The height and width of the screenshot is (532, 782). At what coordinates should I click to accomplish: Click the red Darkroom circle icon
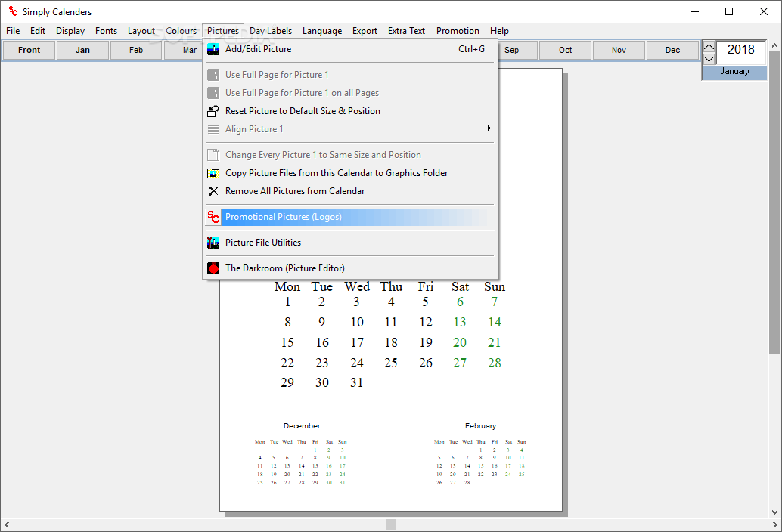point(213,268)
